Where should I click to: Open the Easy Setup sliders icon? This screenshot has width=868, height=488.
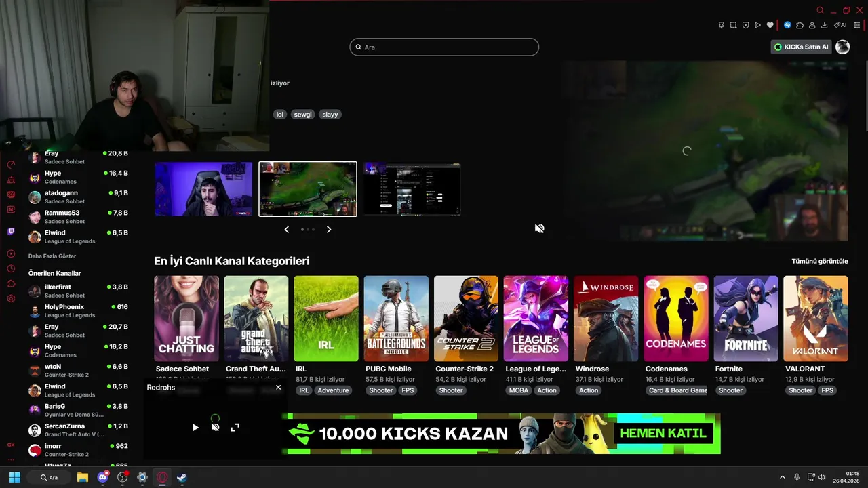(857, 25)
